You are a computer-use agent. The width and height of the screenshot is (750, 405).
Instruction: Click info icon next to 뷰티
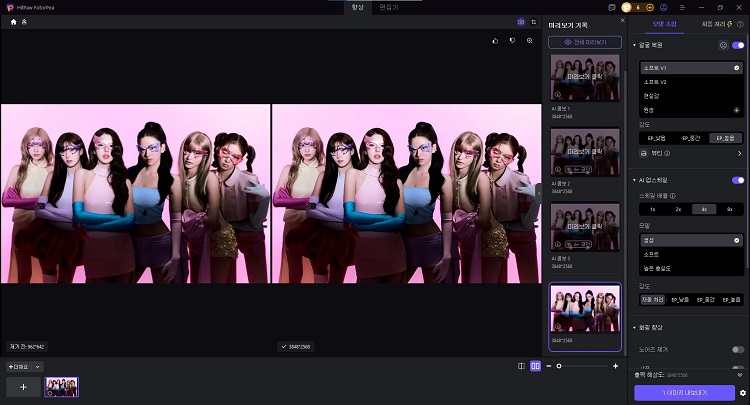[667, 153]
